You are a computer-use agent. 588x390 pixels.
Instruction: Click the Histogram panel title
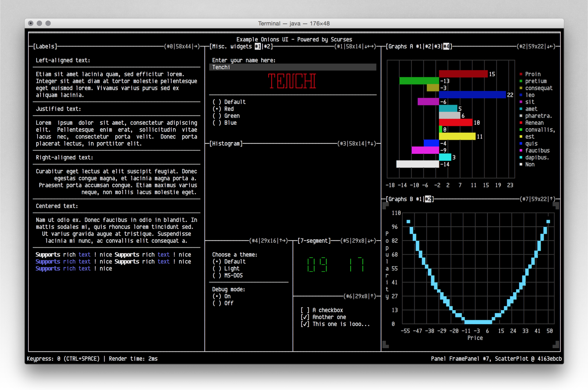point(226,144)
